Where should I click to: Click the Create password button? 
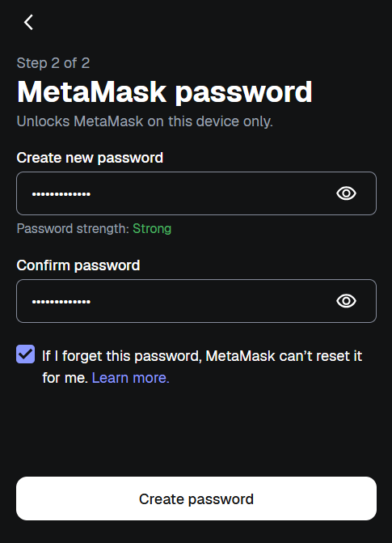coord(196,498)
